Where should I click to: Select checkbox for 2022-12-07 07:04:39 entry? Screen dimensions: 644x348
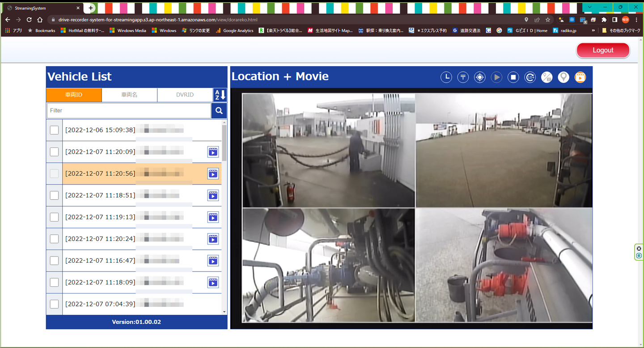point(54,304)
